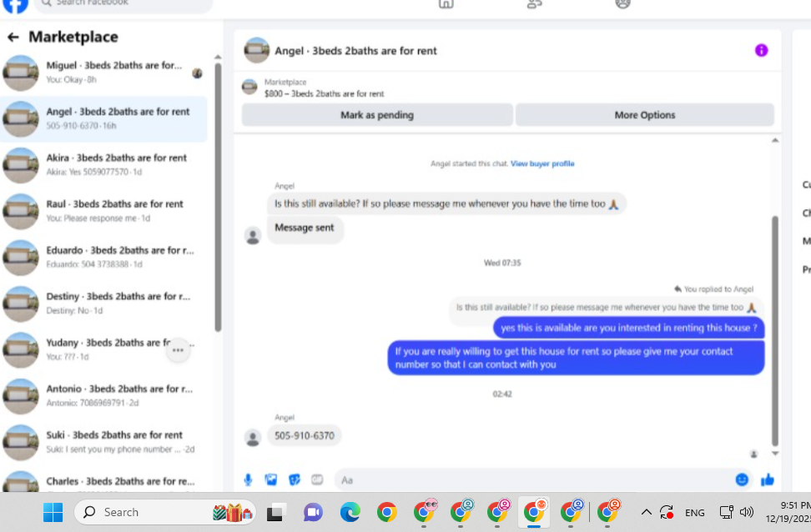The height and width of the screenshot is (532, 811).
Task: Open More Options for the listing
Action: tap(645, 115)
